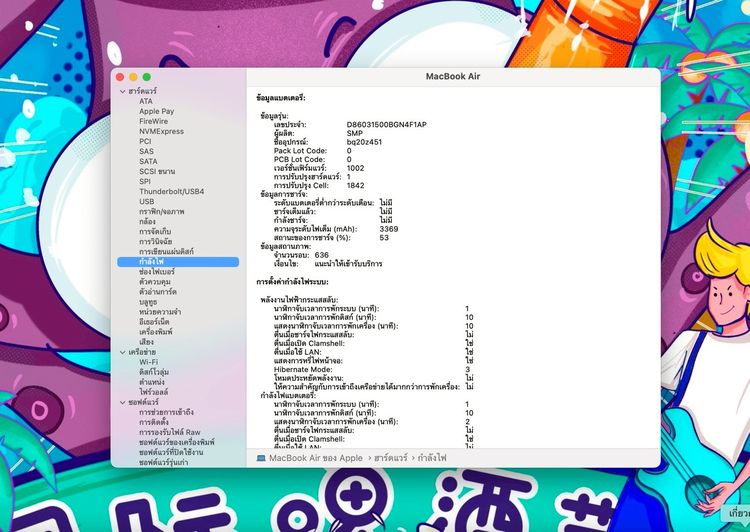Select บลูทูธ in sidebar
750x532 pixels.
(148, 302)
